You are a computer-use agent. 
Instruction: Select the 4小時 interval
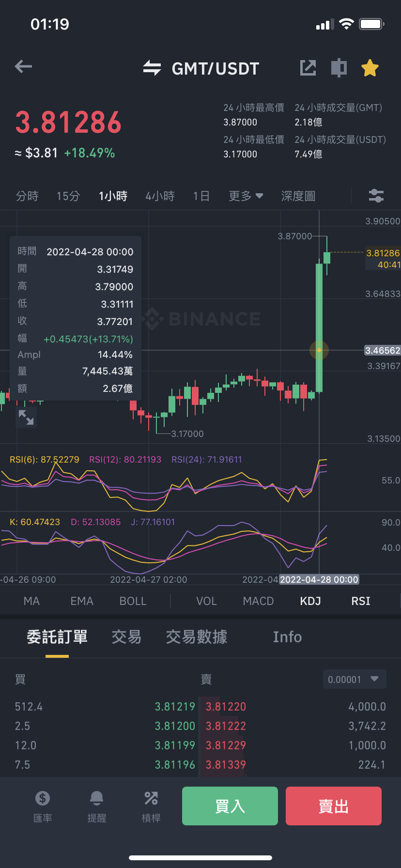tap(160, 196)
